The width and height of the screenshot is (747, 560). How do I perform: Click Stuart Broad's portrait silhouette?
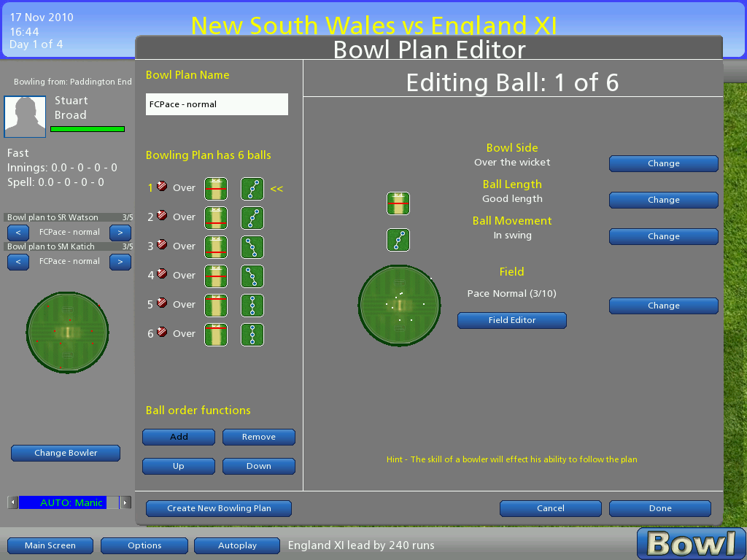(x=25, y=117)
